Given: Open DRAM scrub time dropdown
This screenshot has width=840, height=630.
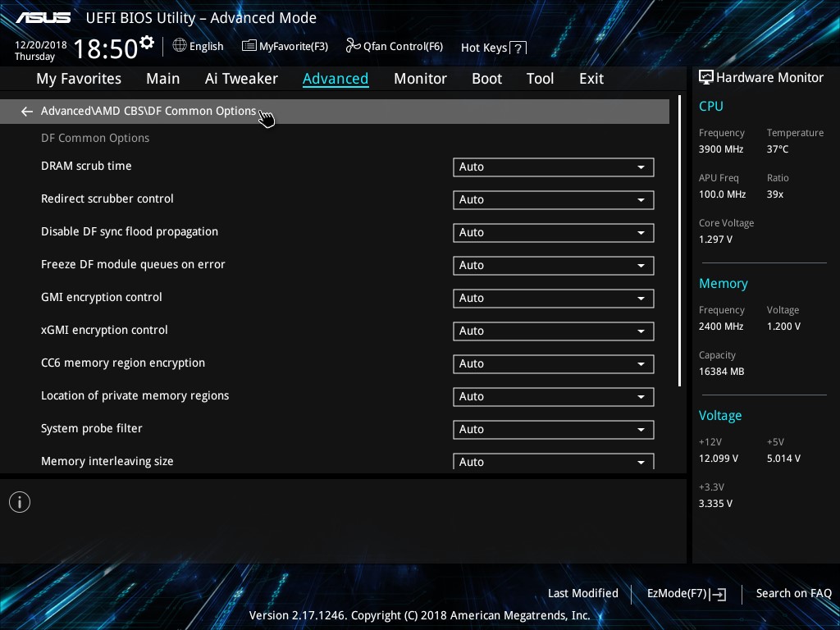Looking at the screenshot, I should point(554,167).
